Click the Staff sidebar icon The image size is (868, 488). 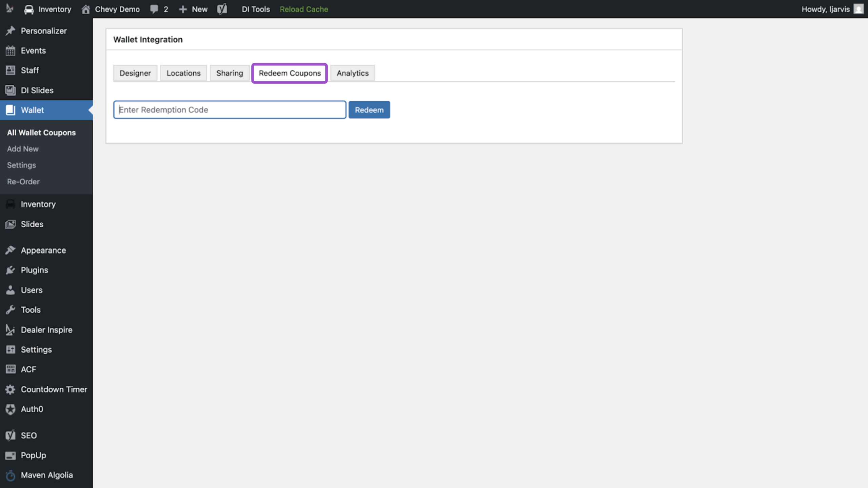coord(11,70)
